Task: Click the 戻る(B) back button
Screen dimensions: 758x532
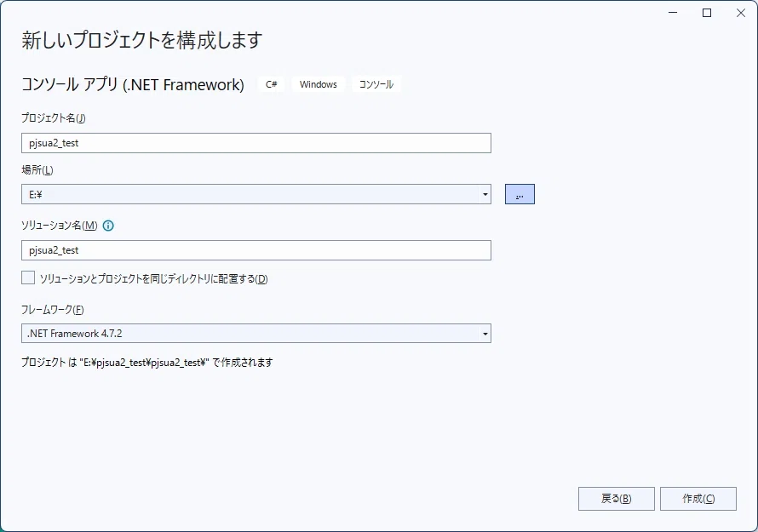Action: [617, 499]
